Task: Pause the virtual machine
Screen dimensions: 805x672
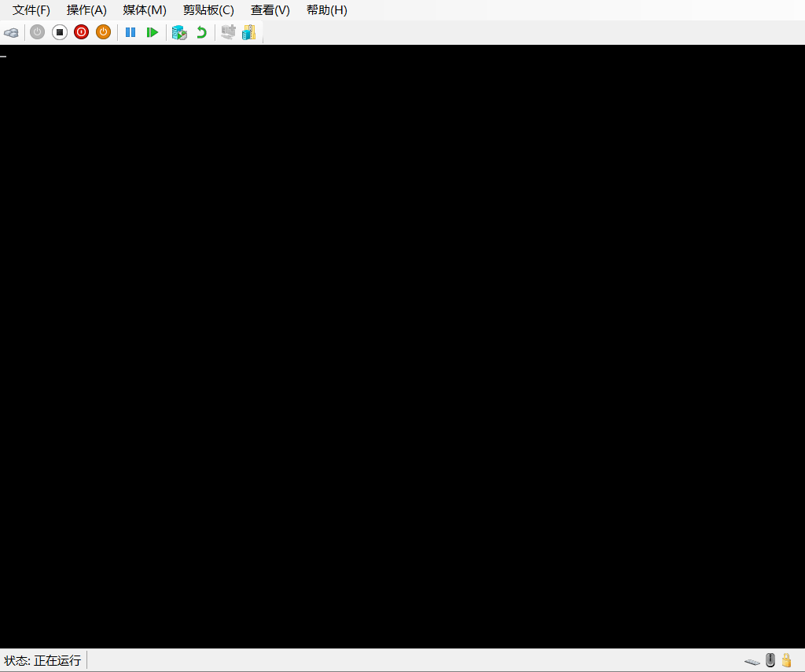Action: 130,32
